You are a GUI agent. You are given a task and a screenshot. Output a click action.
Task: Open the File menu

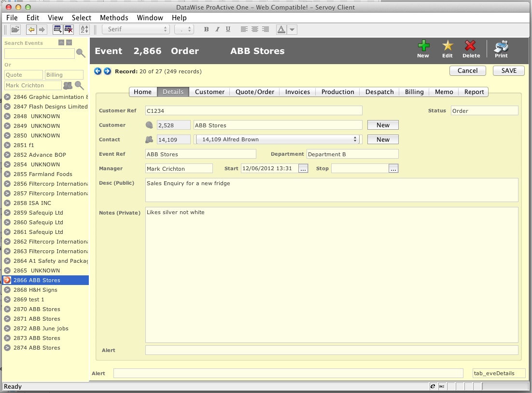[12, 18]
